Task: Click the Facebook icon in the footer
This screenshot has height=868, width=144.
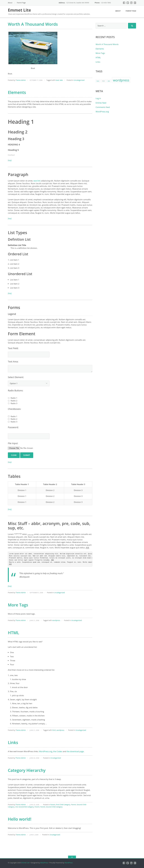Action: [124, 863]
